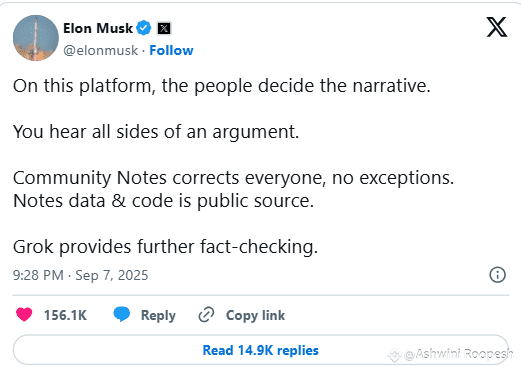Screen dimensions: 521x372
Task: Click the Reply text label
Action: coord(158,315)
